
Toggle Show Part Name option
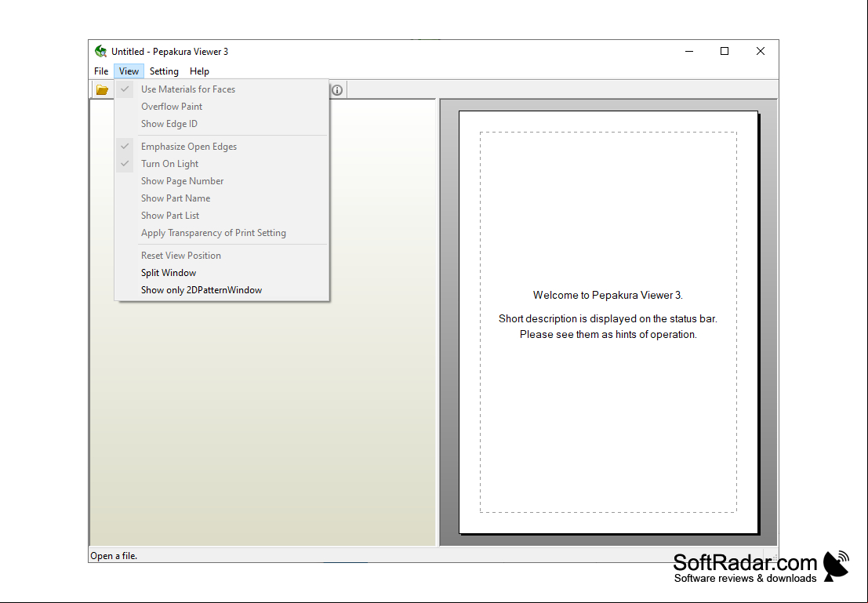[x=221, y=198]
